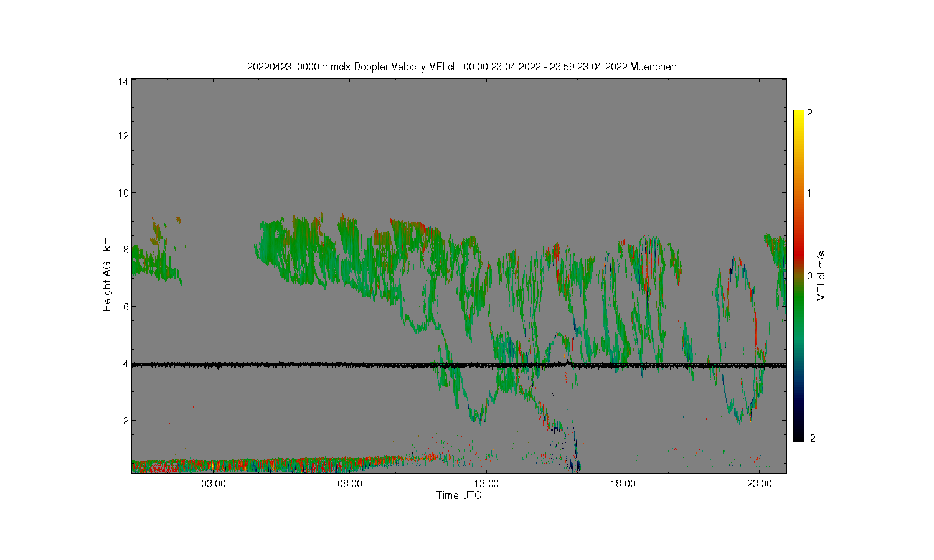Click the height axis tick label '2'
The height and width of the screenshot is (560, 934).
[126, 421]
